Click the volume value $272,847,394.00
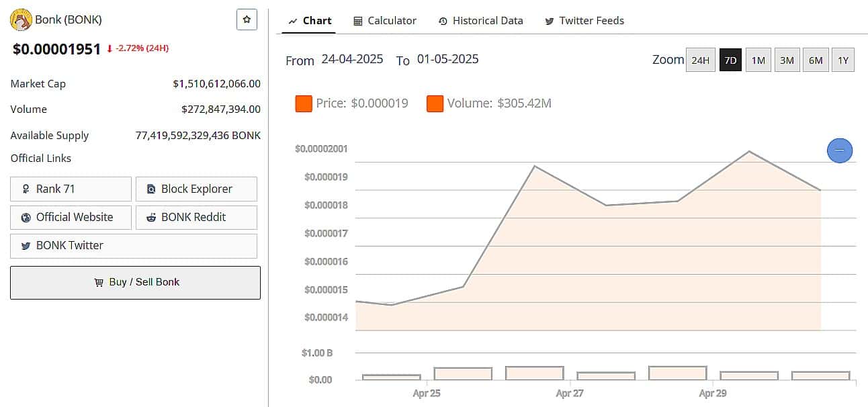The image size is (868, 407). 221,109
